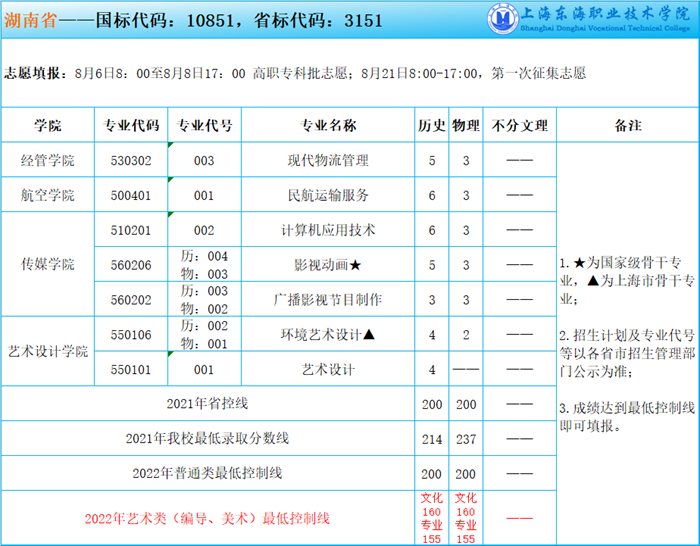The height and width of the screenshot is (546, 700).
Task: Click the Shanghai Donghai college logo emblem
Action: coord(503,21)
